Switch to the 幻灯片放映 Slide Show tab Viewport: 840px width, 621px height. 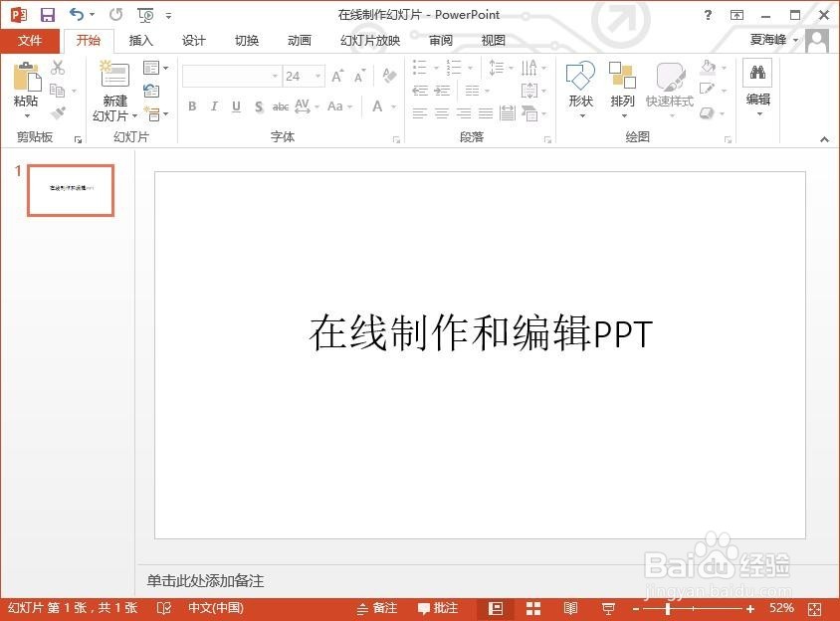click(370, 40)
